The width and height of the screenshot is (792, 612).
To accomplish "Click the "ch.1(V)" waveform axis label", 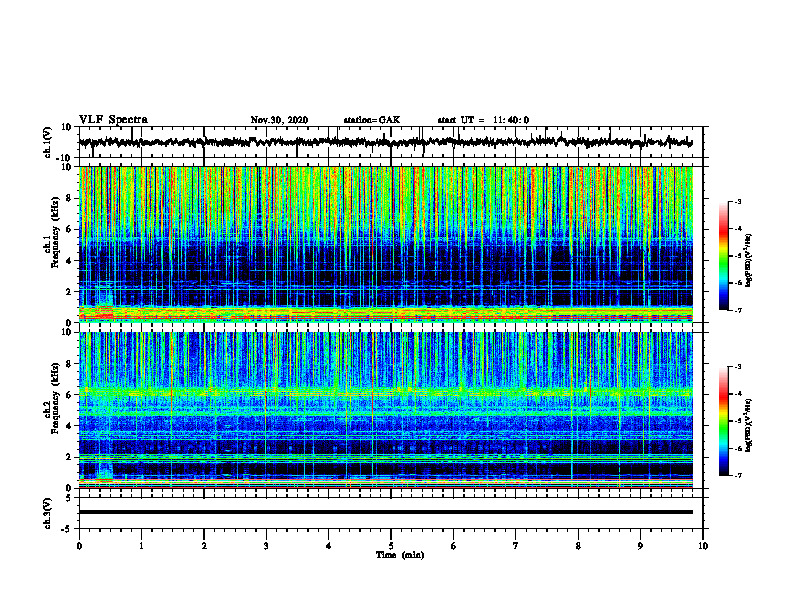I will pyautogui.click(x=48, y=142).
